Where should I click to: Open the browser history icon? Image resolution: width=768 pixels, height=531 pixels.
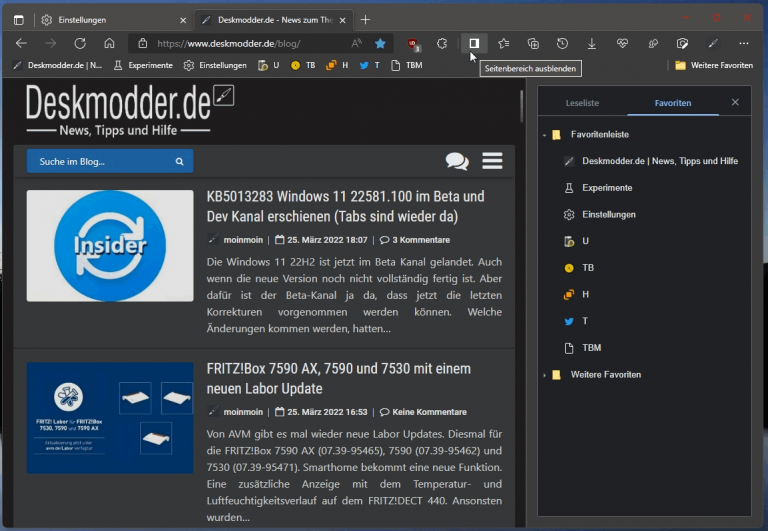tap(563, 44)
